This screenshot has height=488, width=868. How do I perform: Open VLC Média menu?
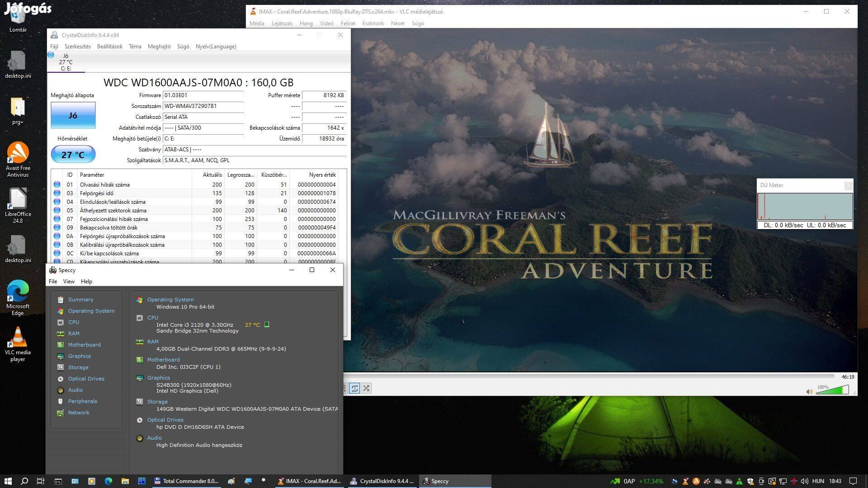(x=257, y=23)
